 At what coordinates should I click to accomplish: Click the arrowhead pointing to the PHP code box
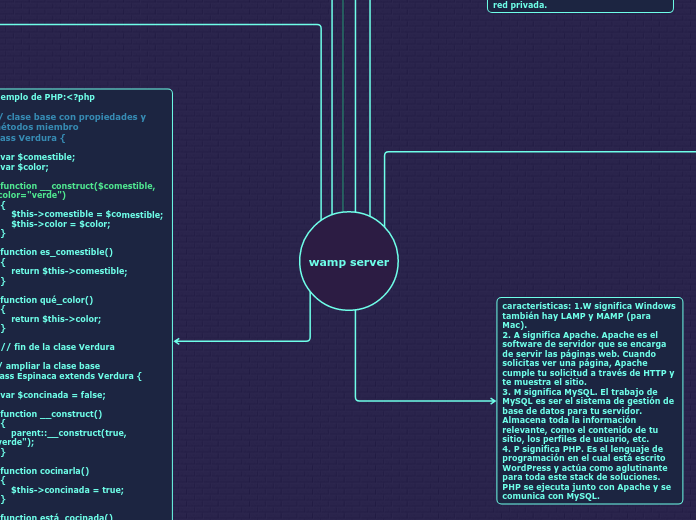point(178,341)
